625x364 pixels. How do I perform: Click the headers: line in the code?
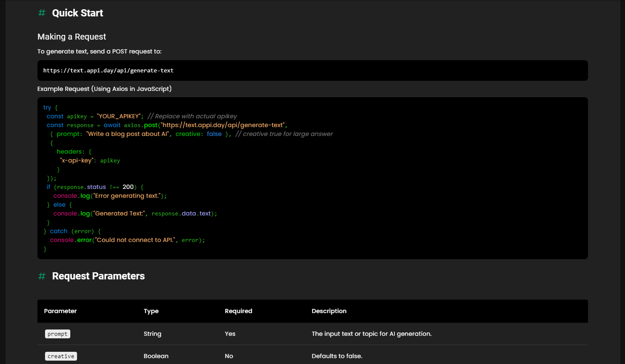click(74, 151)
